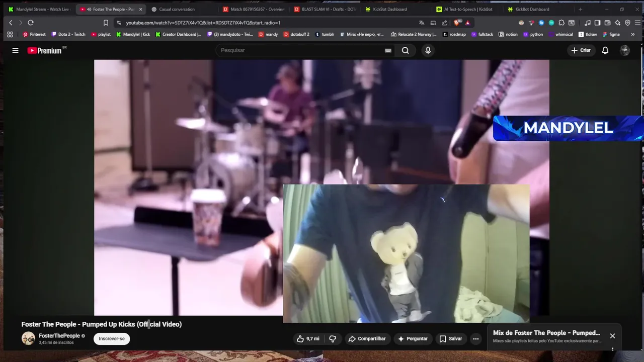Open the Criar create menu
Screen dimensions: 644x362
581,50
